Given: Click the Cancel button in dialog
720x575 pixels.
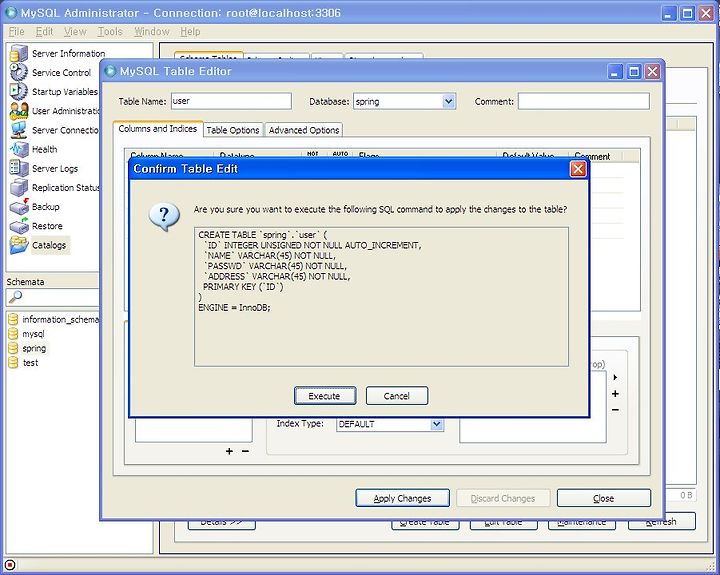Looking at the screenshot, I should tap(397, 396).
